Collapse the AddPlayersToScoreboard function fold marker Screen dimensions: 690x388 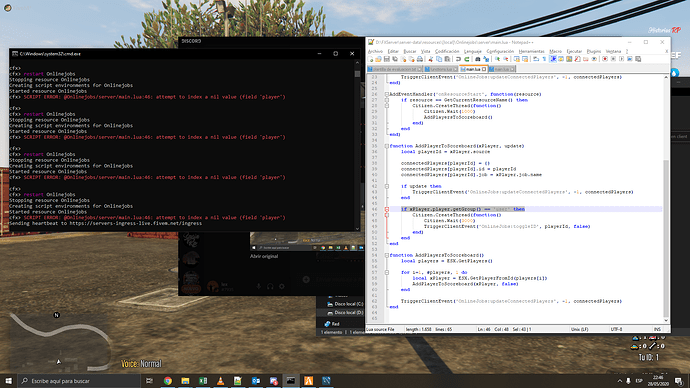tap(387, 255)
